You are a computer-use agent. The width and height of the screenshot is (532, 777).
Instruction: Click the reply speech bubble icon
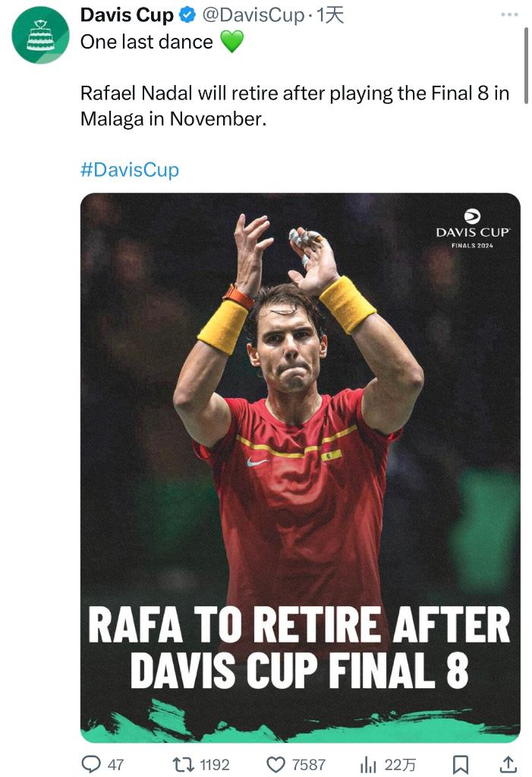(91, 764)
